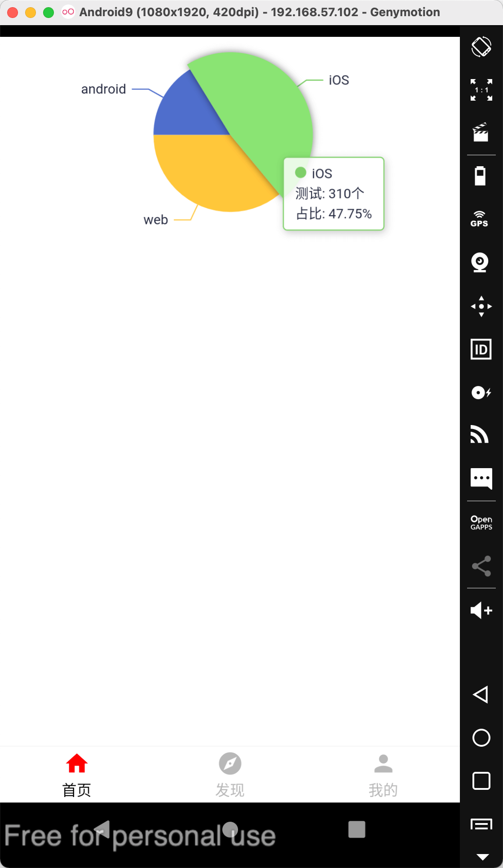Expand more sidebar tools down arrow
503x868 pixels.
(x=483, y=857)
